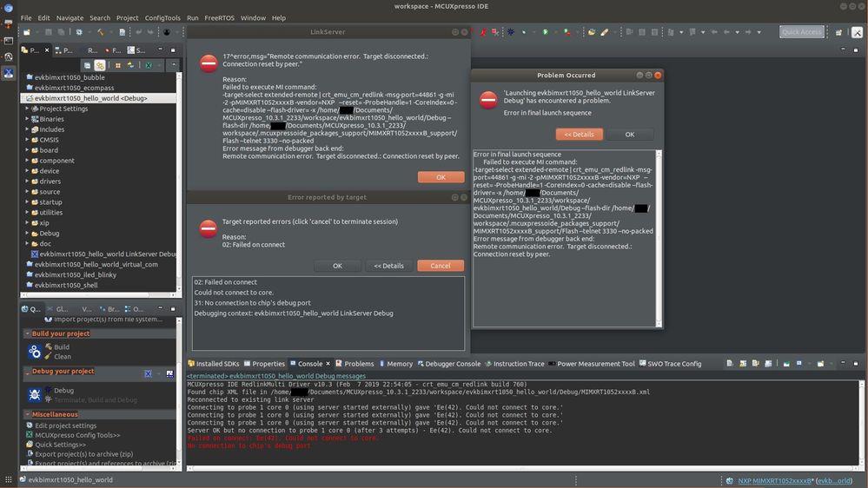Click the debug bug toolbar icon
The width and height of the screenshot is (868, 488).
point(511,32)
